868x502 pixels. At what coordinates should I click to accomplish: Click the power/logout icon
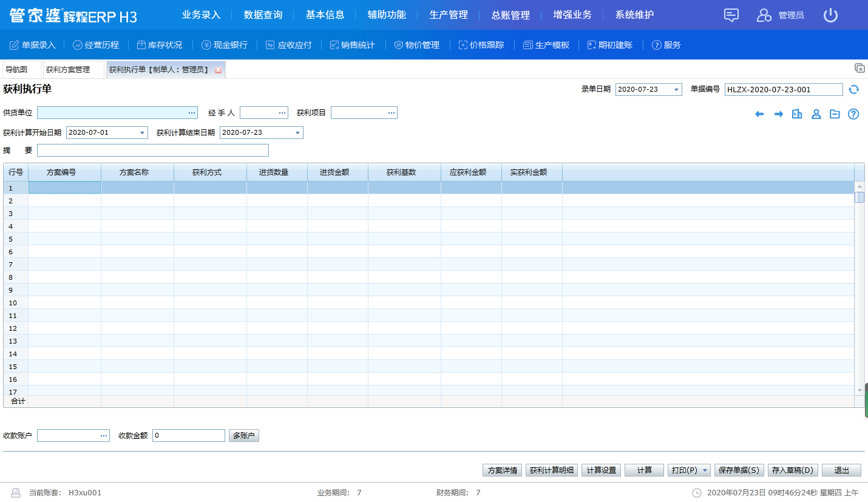point(830,15)
